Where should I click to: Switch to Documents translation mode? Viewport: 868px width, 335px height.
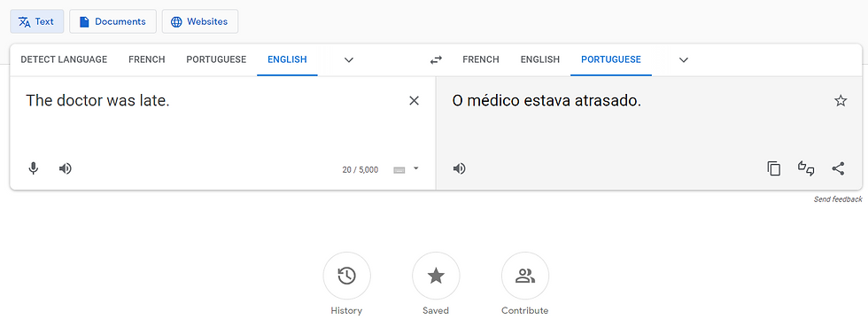[113, 21]
